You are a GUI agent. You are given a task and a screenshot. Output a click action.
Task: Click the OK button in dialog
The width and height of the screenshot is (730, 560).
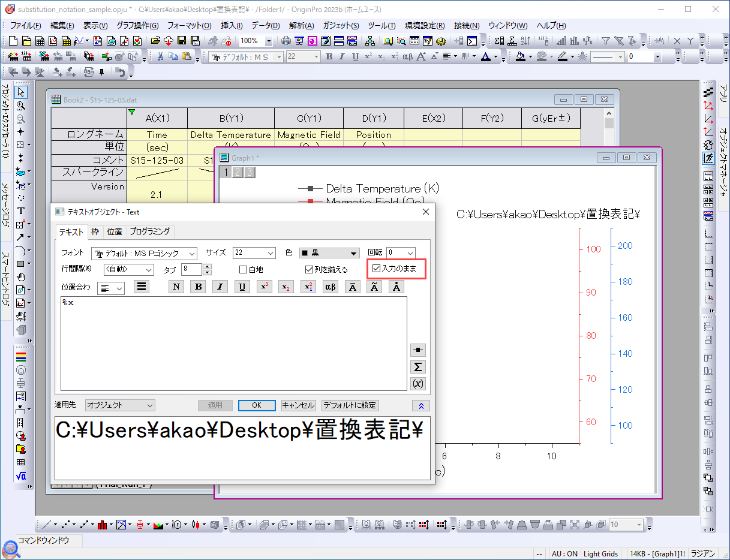coord(257,405)
